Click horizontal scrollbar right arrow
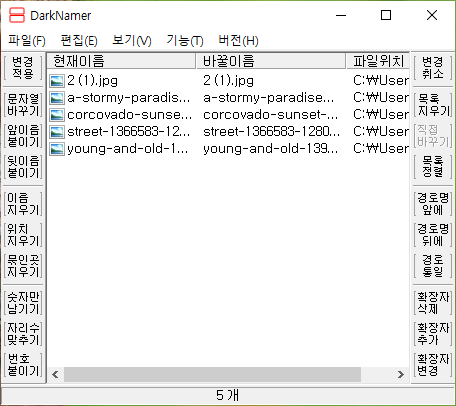Viewport: 456px width, 406px height. [x=401, y=375]
